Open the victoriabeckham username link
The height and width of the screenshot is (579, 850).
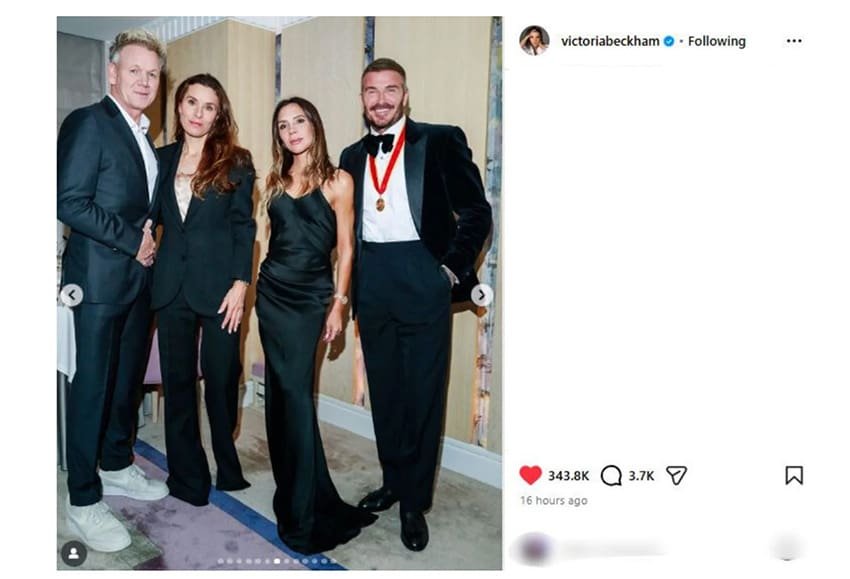click(610, 41)
